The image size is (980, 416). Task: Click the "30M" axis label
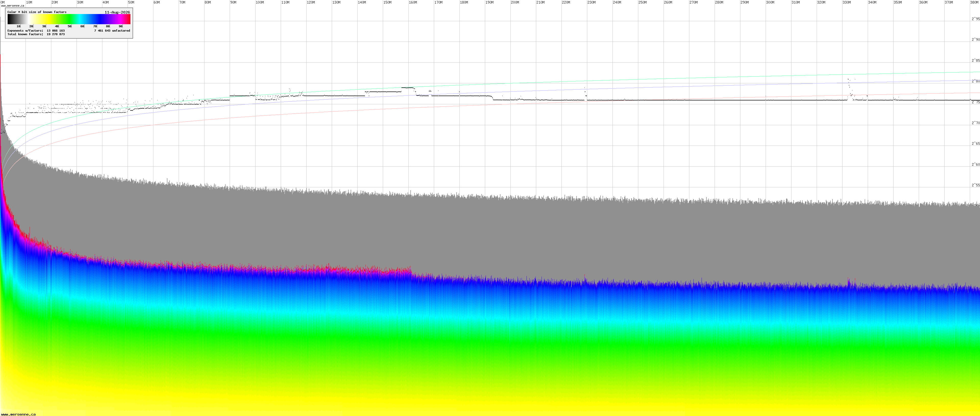(x=80, y=2)
